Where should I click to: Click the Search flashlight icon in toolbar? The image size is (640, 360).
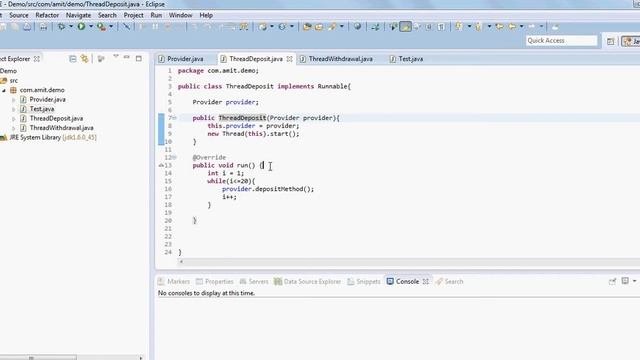(x=332, y=27)
